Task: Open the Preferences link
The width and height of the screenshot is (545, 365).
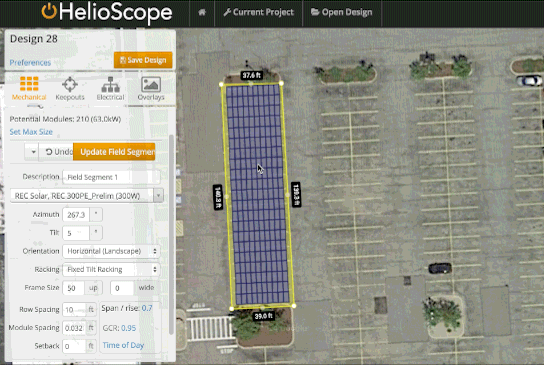Action: 30,63
